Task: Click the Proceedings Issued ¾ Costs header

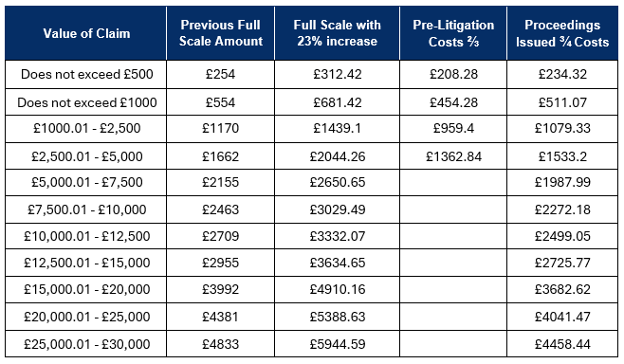Action: click(x=562, y=33)
